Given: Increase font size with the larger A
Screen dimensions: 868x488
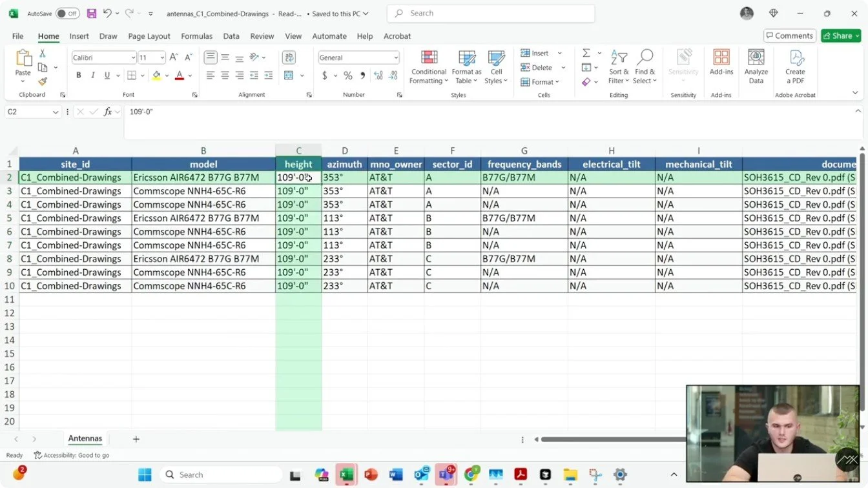Looking at the screenshot, I should tap(174, 57).
